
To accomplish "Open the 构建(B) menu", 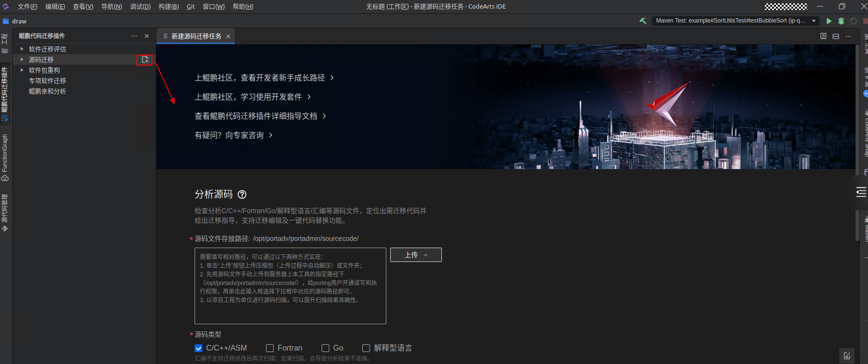I will point(169,7).
